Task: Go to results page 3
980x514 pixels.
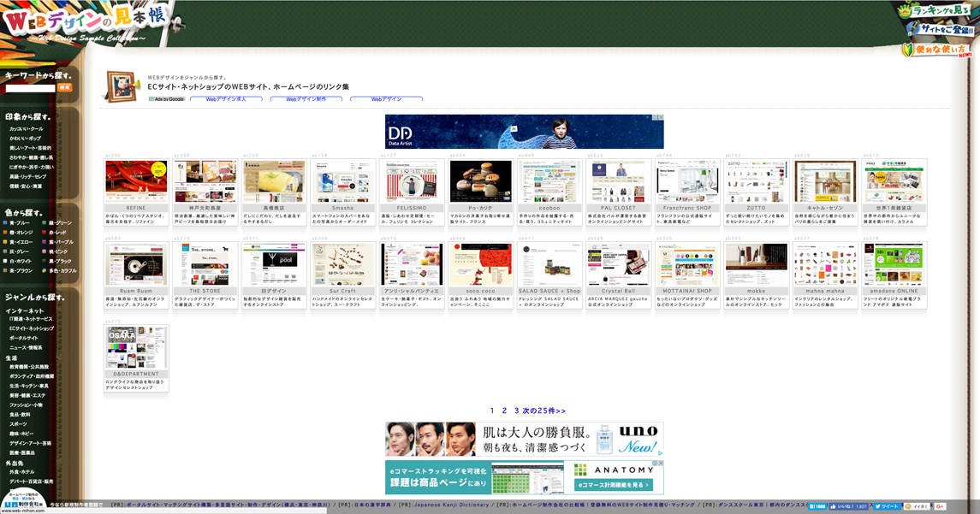Action: [516, 411]
